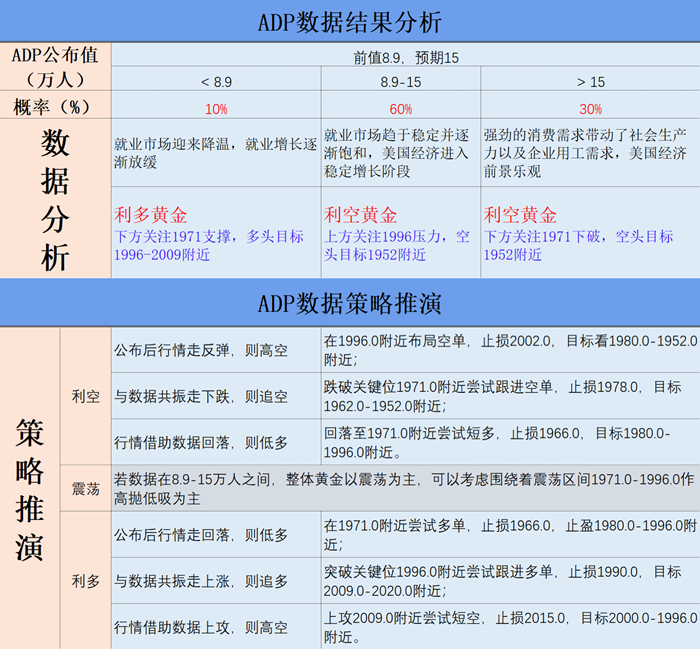
Task: Select '与数据共振走下跌，则追空' cell
Action: click(x=216, y=396)
